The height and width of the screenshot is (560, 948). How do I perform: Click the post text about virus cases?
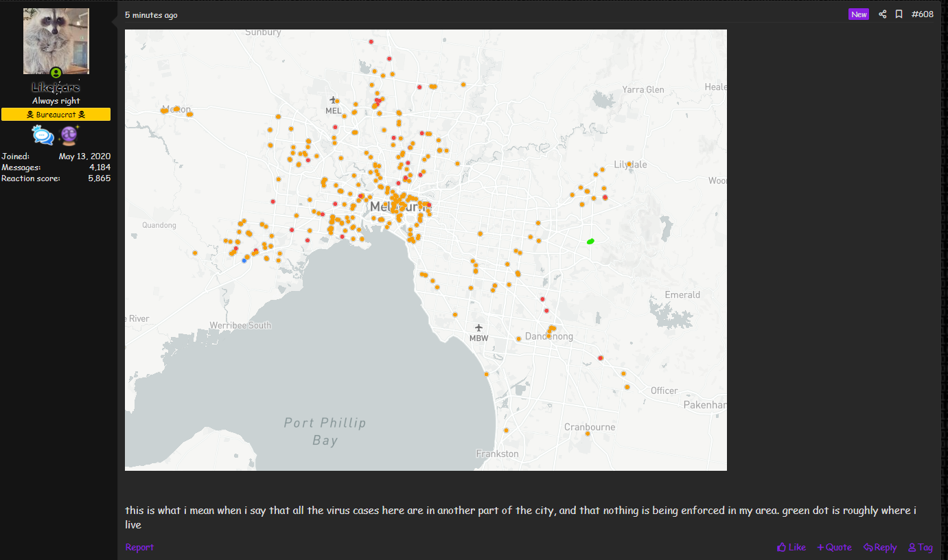tap(521, 517)
